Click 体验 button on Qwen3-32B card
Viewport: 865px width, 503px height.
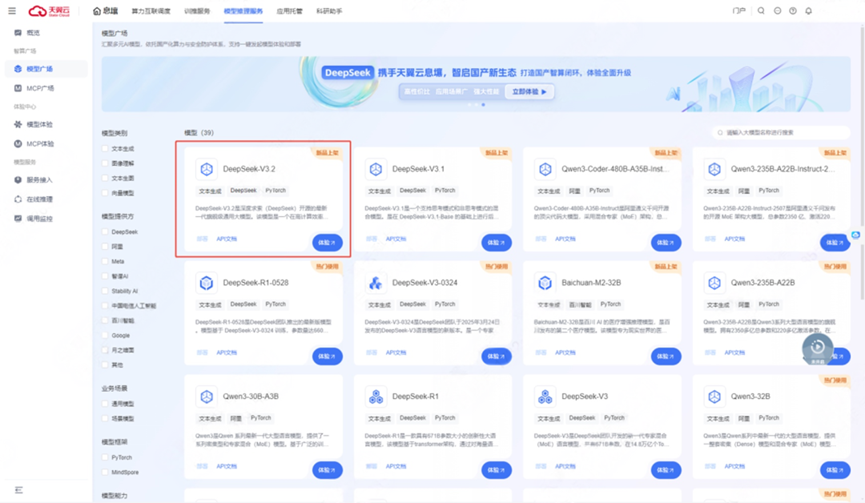[835, 470]
